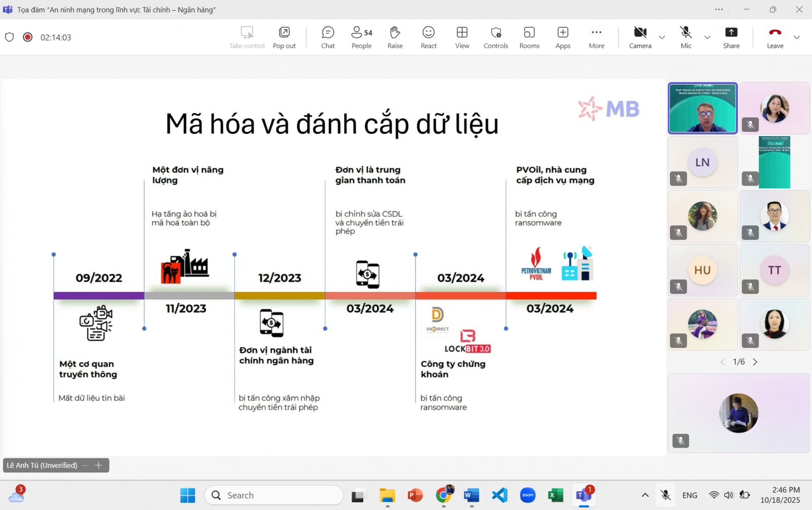Open the Leave options dropdown arrow
Viewport: 812px width, 510px height.
click(797, 38)
